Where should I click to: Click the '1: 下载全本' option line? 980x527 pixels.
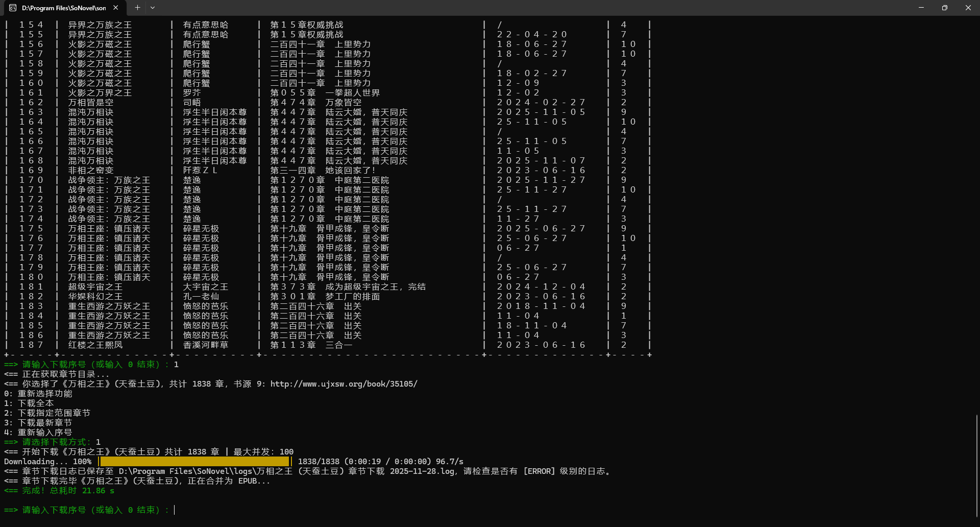point(29,403)
